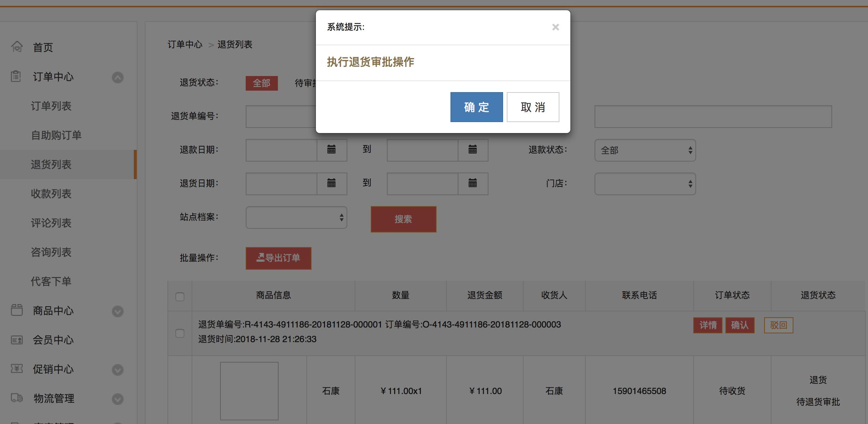Click 订单中心 in the breadcrumb

(x=184, y=45)
